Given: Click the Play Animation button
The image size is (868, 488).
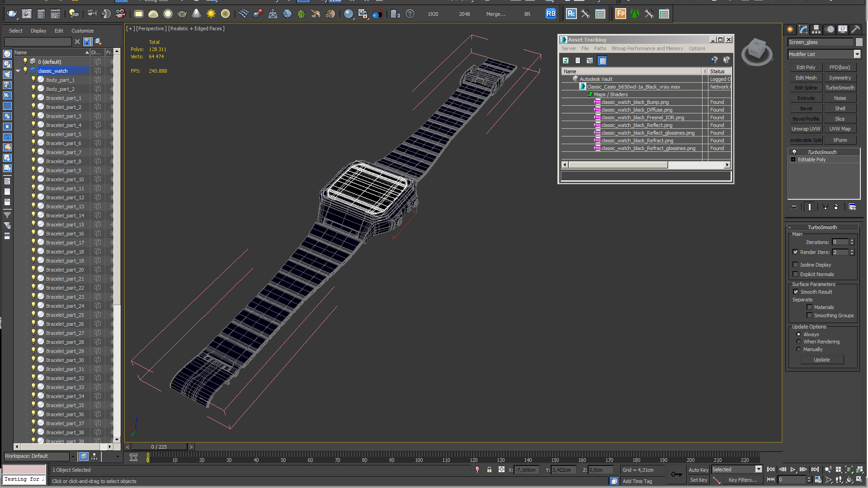Looking at the screenshot, I should 793,470.
